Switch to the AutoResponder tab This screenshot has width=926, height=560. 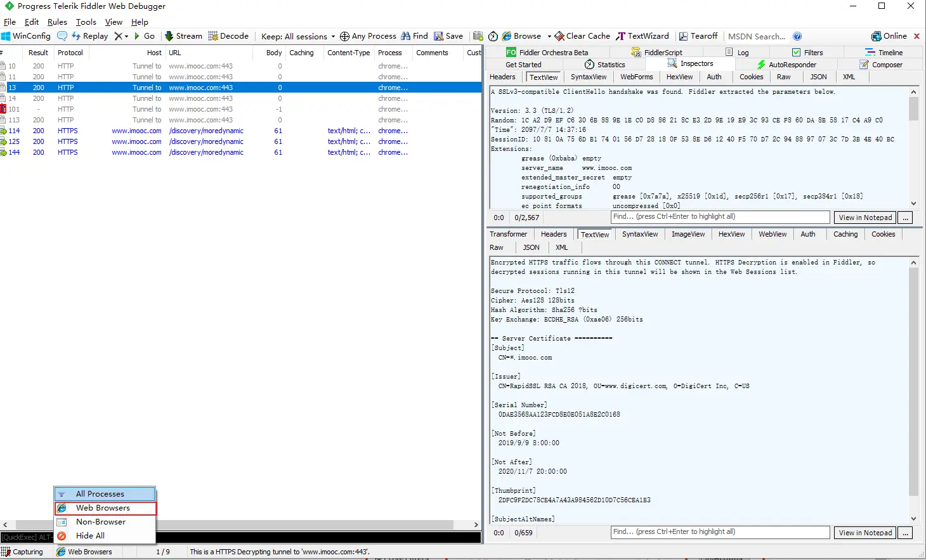pyautogui.click(x=786, y=65)
